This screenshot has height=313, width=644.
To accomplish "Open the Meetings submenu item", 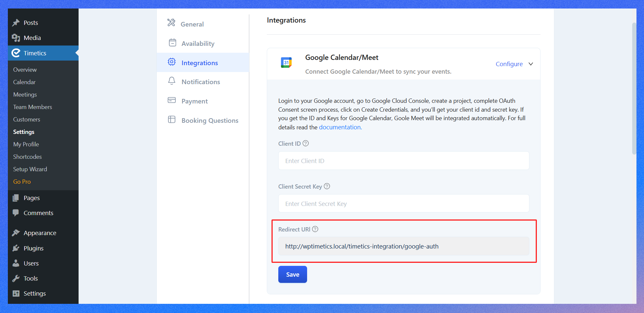I will tap(25, 95).
